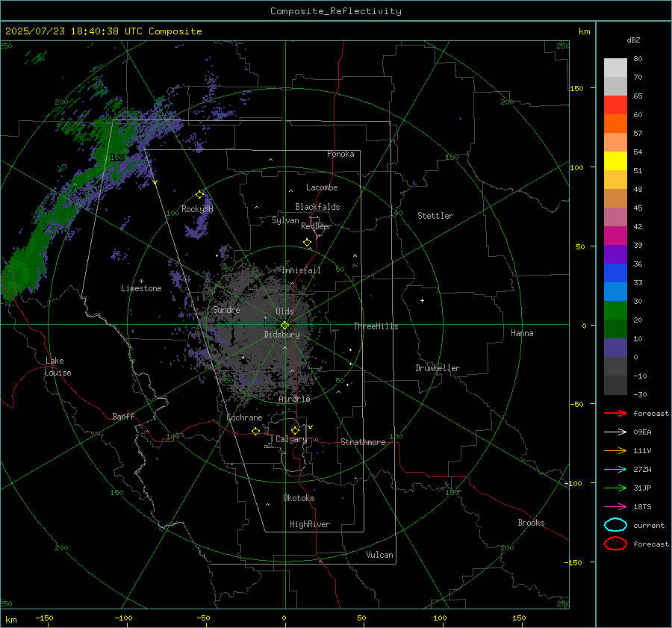This screenshot has width=672, height=628.
Task: Click the cyan current ellipse icon
Action: (615, 525)
